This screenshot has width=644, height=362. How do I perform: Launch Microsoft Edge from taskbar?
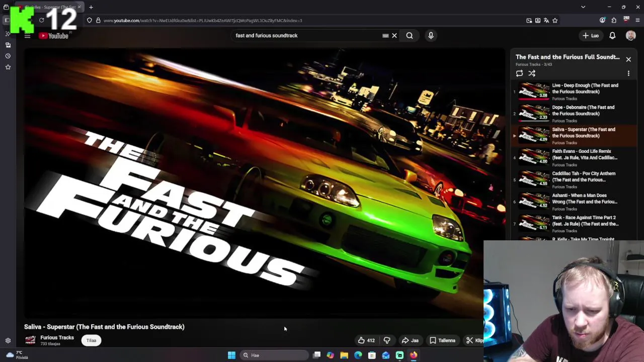358,355
